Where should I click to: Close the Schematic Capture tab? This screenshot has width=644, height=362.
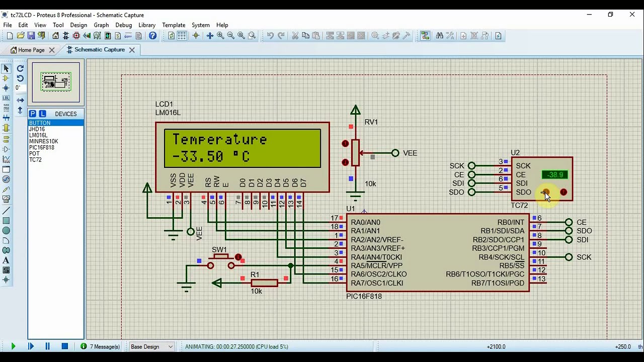[x=132, y=50]
